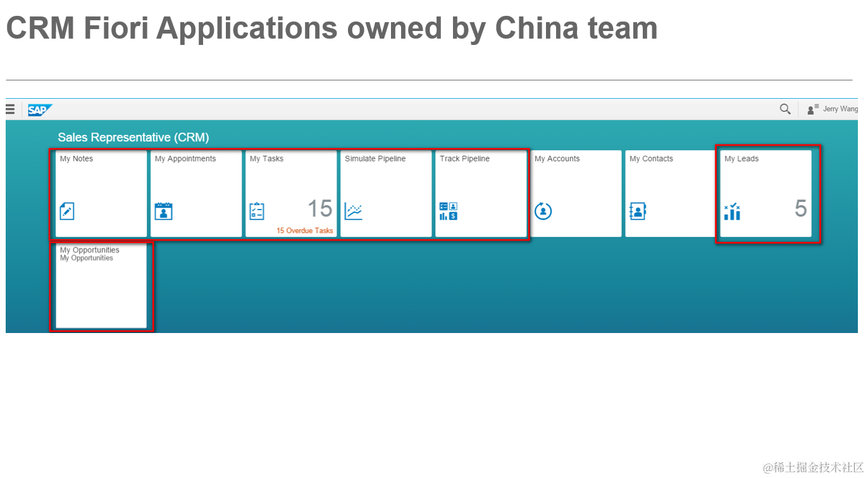868x478 pixels.
Task: Open the My Appointments tile title
Action: [185, 159]
